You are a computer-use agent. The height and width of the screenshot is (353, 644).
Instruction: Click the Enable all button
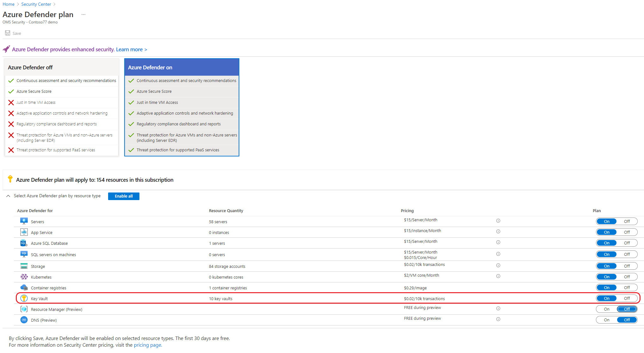123,196
